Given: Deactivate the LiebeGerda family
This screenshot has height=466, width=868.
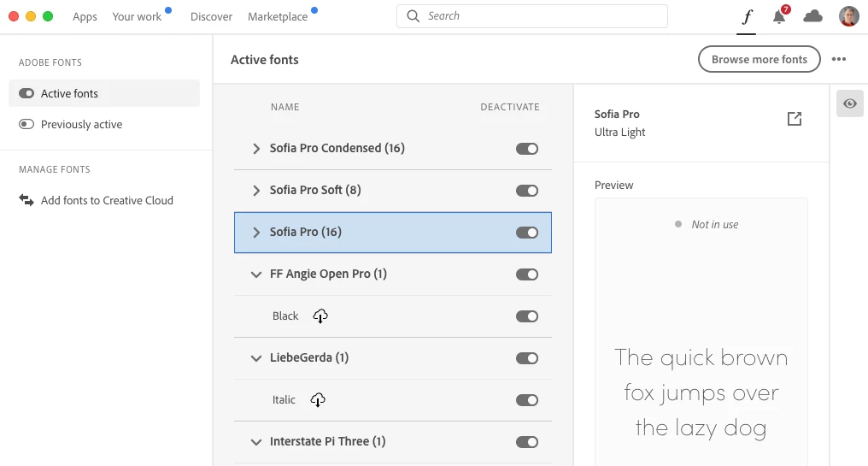Looking at the screenshot, I should pyautogui.click(x=527, y=358).
